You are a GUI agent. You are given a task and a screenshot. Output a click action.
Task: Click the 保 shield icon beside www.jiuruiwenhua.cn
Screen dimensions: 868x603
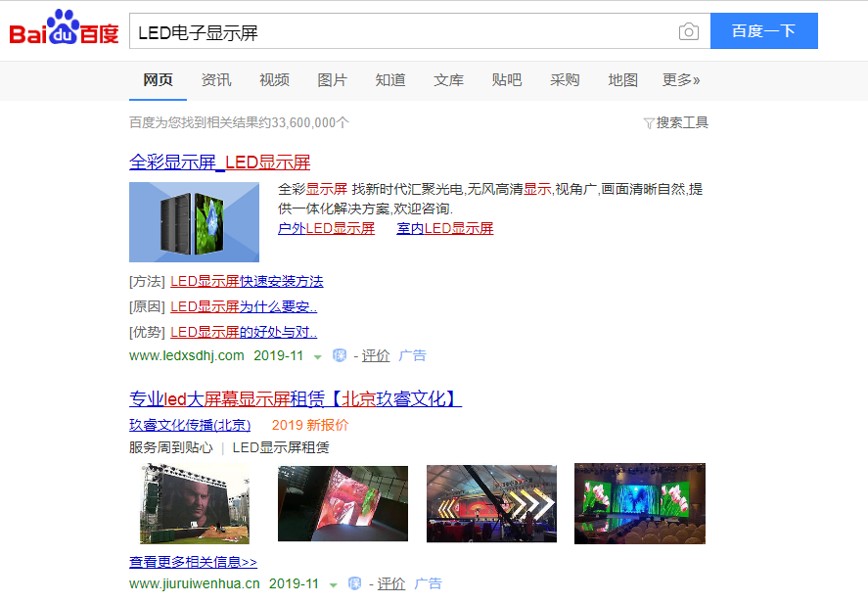355,583
